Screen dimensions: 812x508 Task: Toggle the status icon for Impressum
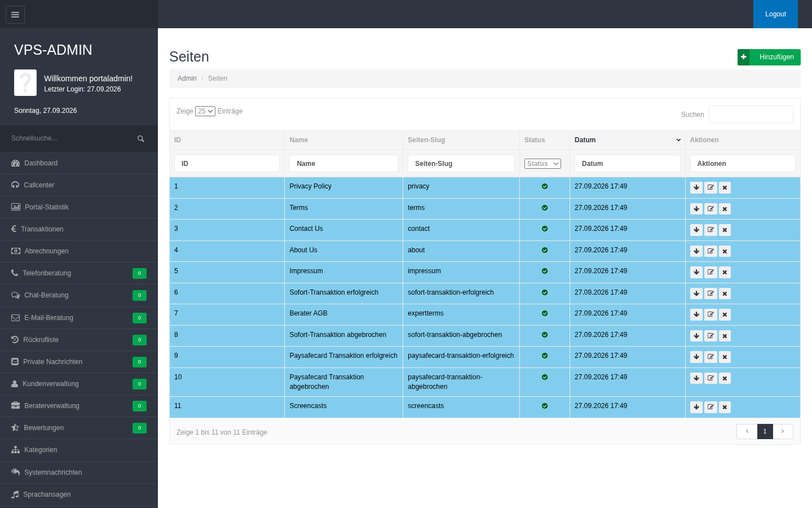[545, 271]
